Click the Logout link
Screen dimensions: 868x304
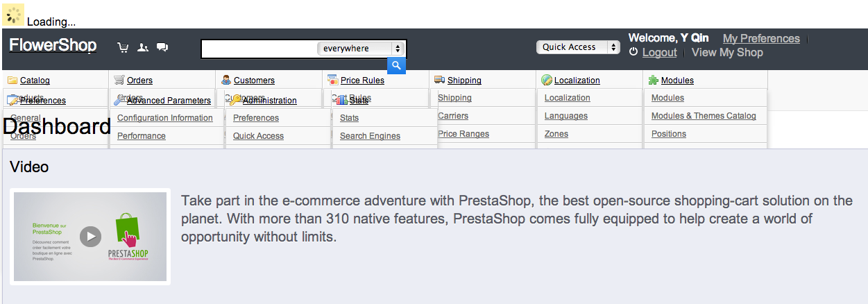click(659, 53)
